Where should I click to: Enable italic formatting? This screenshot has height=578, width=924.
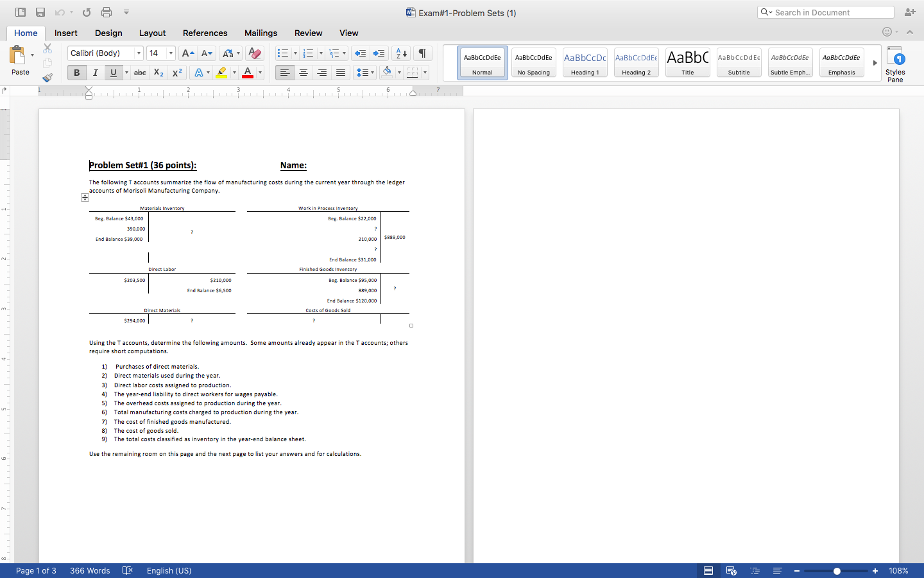[95, 73]
